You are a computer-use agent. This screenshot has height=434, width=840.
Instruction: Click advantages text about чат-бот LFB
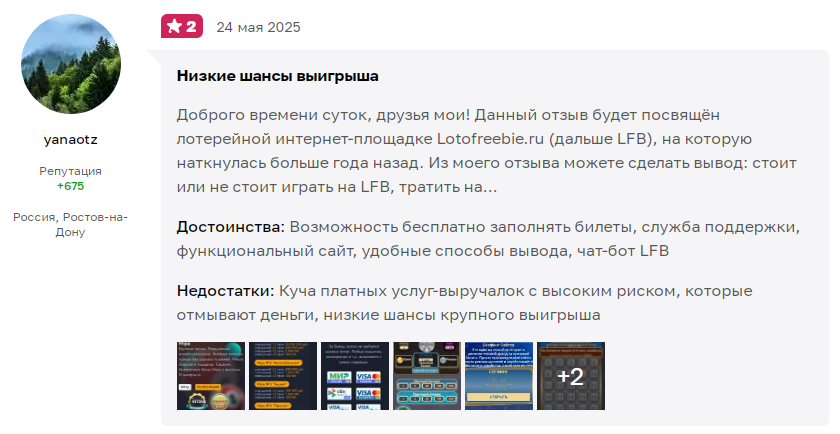pyautogui.click(x=622, y=251)
